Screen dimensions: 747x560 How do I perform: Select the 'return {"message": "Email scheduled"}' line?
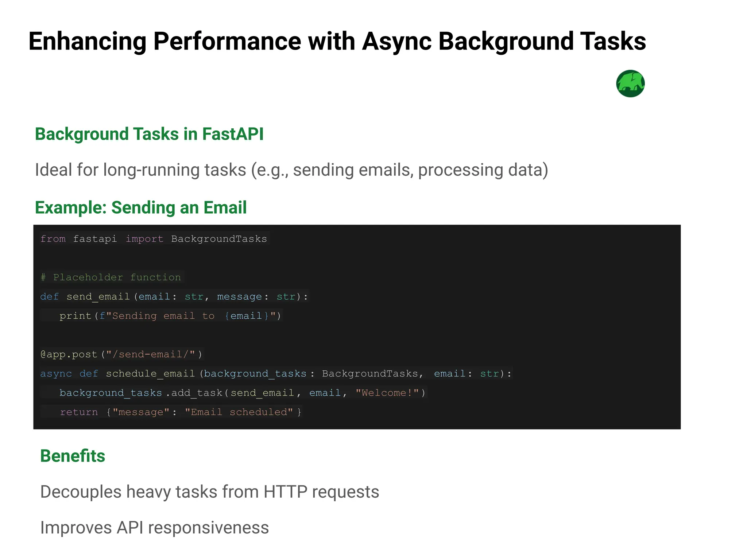(181, 412)
